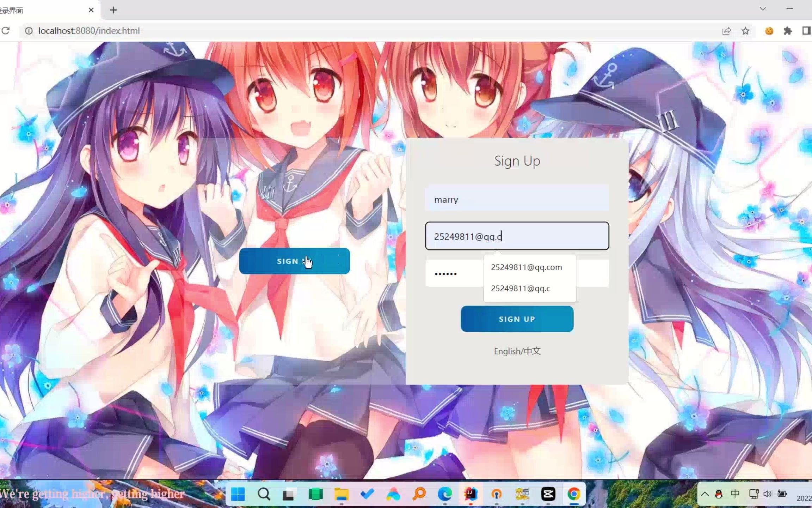Open File Explorer from the taskbar

tap(341, 494)
